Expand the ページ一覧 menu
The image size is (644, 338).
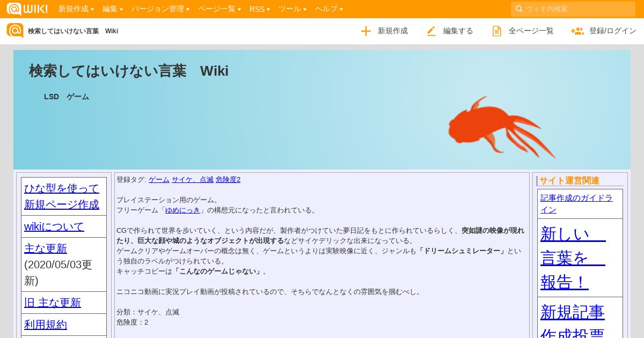tap(219, 9)
